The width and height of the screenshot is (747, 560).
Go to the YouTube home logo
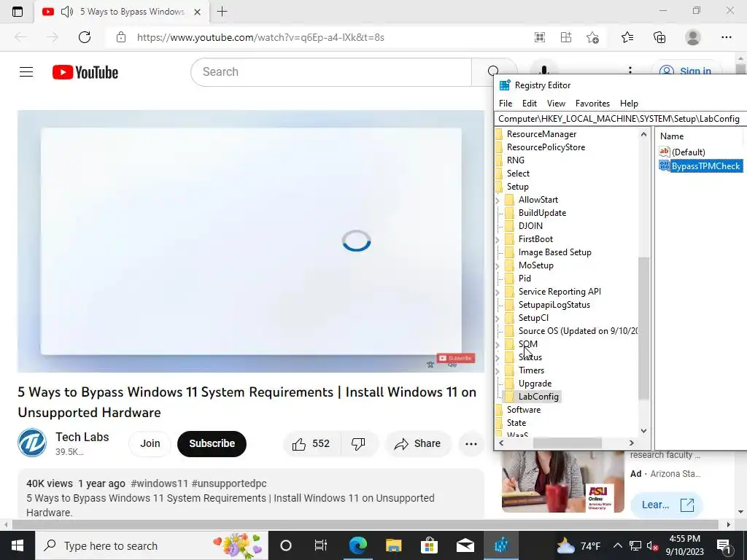[x=85, y=72]
